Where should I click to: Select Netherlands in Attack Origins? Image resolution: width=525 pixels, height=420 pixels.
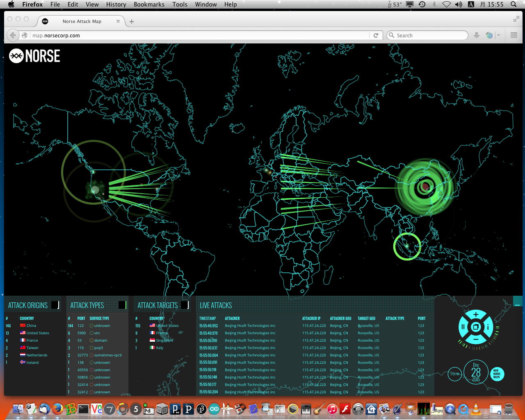37,355
